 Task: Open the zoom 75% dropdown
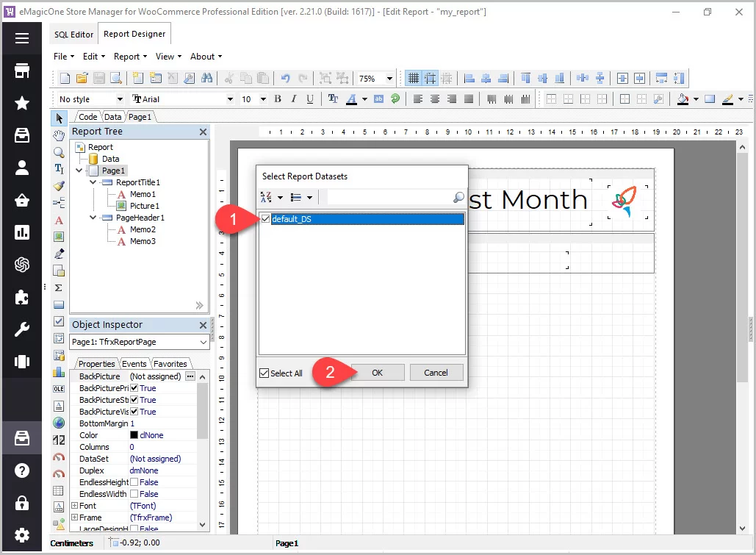coord(389,79)
